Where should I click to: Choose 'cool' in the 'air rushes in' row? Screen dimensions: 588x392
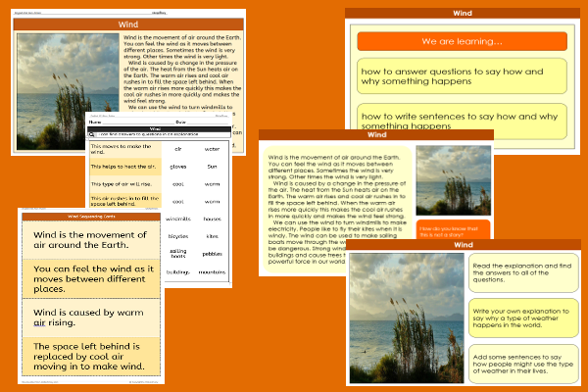pyautogui.click(x=178, y=202)
